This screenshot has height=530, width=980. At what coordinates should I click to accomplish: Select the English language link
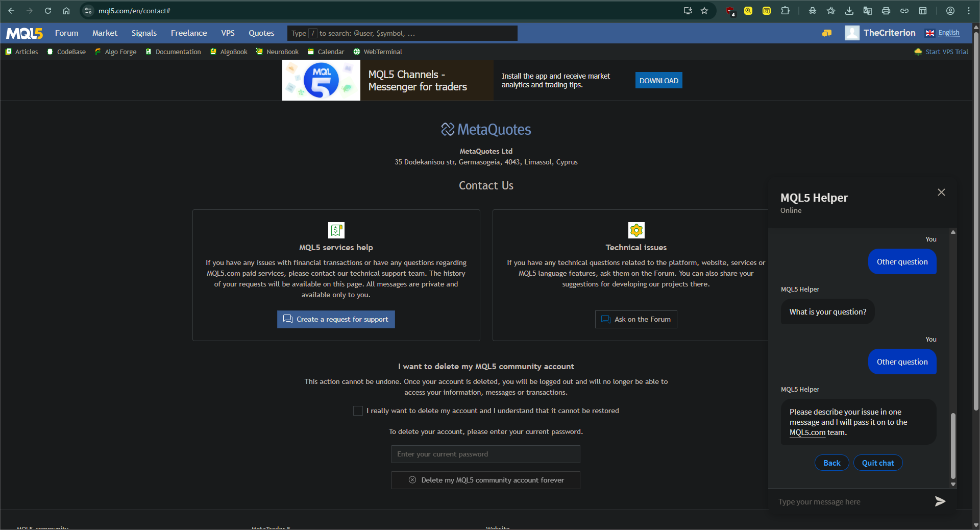949,33
